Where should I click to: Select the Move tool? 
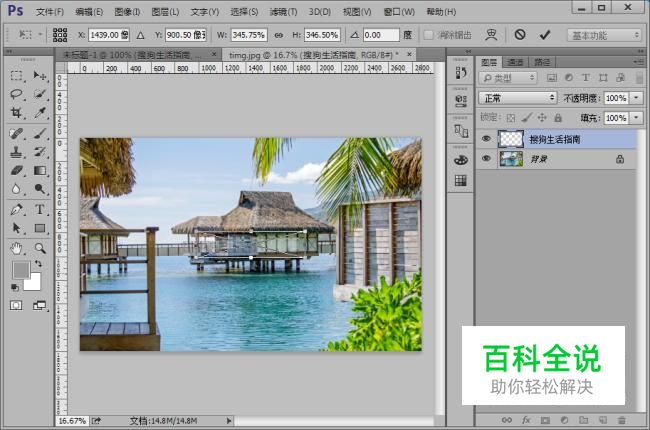tap(40, 76)
